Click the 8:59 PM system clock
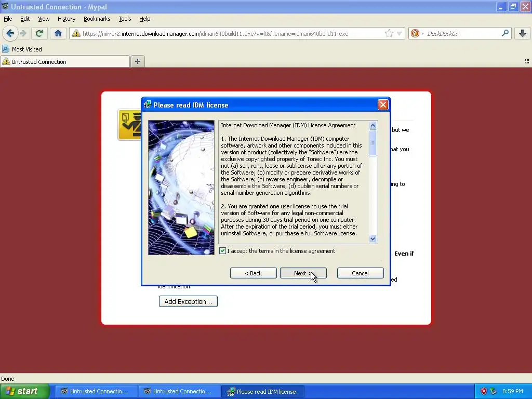The height and width of the screenshot is (399, 532). click(512, 391)
